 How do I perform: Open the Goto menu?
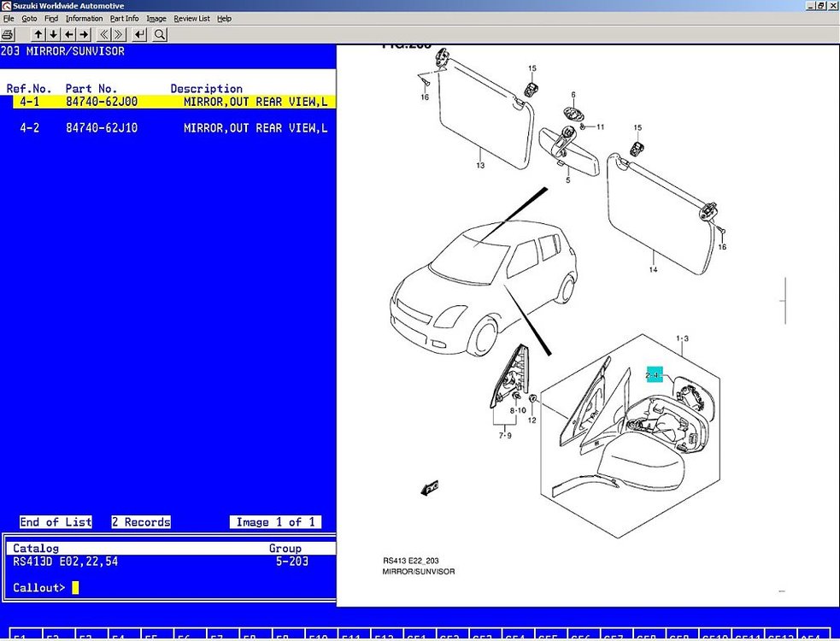(29, 18)
